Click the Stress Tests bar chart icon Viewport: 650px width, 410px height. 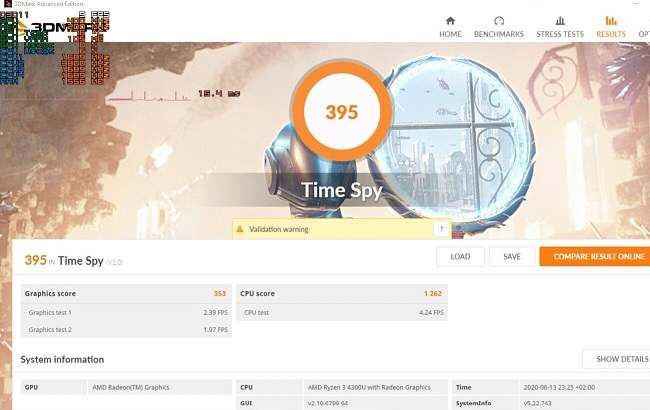pos(560,21)
